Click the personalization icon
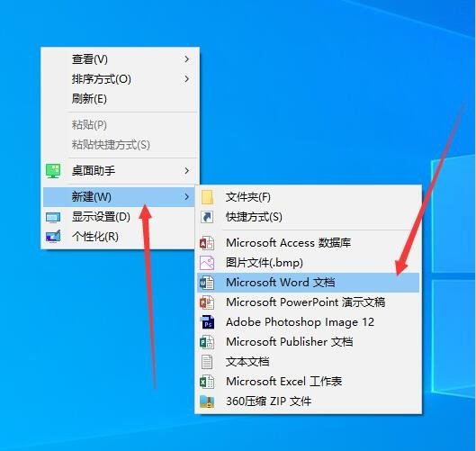 tap(53, 237)
